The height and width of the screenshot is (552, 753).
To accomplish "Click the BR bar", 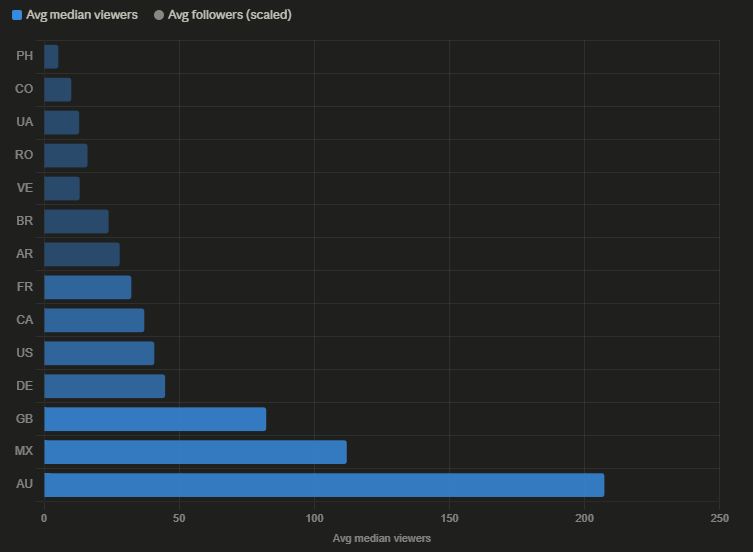I will (x=76, y=221).
